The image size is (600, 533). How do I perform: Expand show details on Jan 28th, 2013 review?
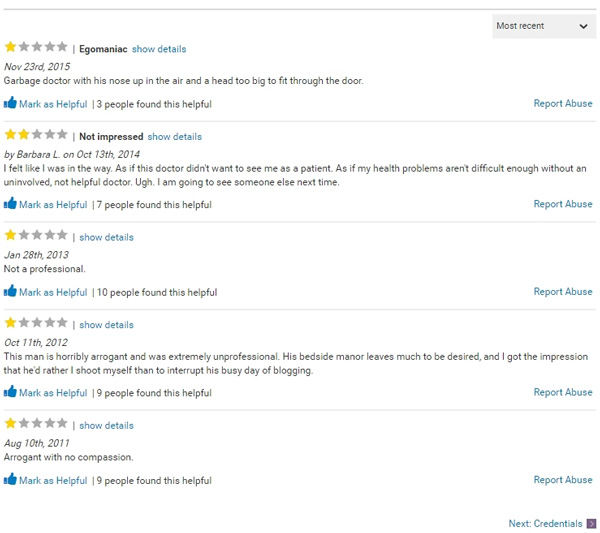106,237
